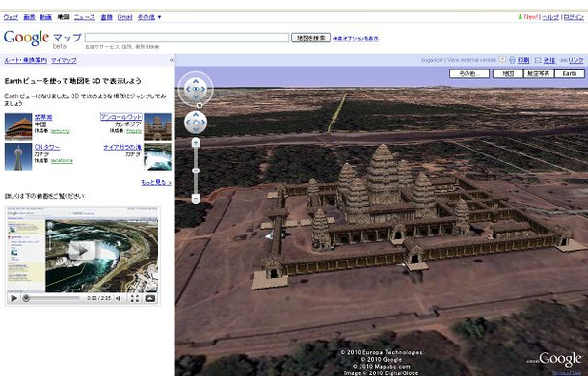Switch to 地図 map view
588x386 pixels.
508,73
